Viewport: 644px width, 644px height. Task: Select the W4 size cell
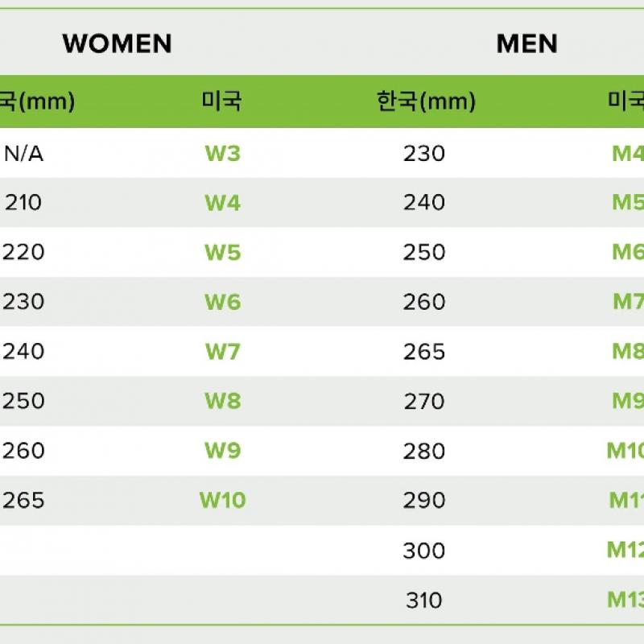coord(222,202)
